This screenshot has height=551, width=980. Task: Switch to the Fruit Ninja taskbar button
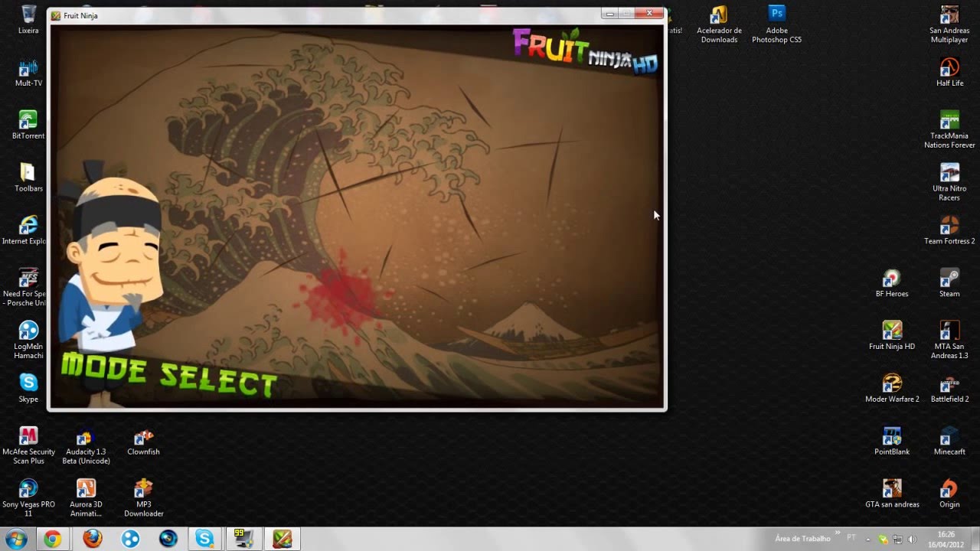283,540
